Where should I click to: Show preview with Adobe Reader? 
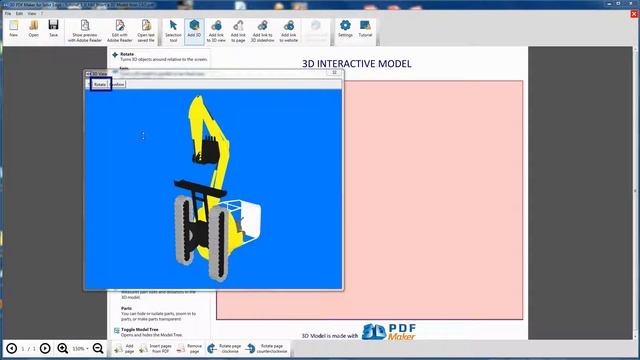(85, 31)
